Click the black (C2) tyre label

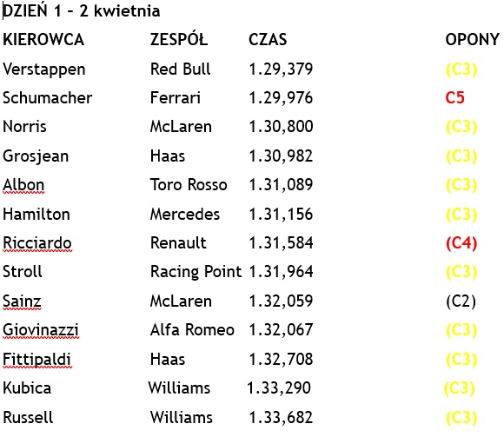pyautogui.click(x=461, y=301)
